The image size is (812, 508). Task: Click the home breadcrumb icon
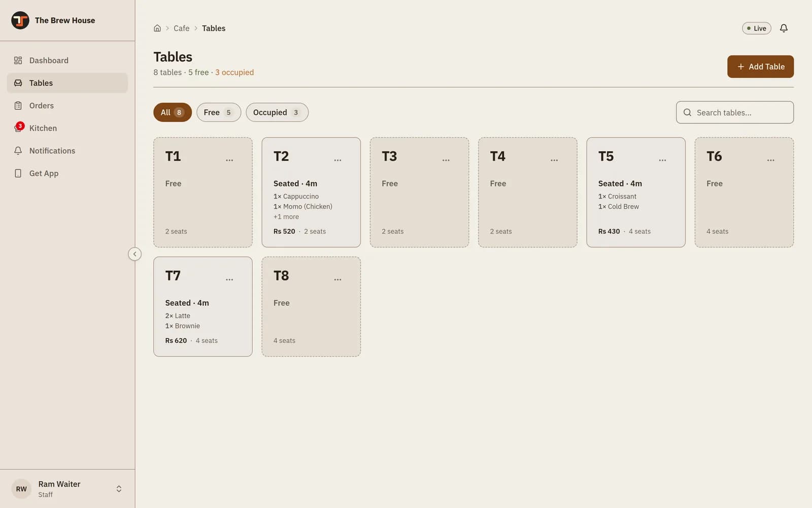[x=157, y=28]
